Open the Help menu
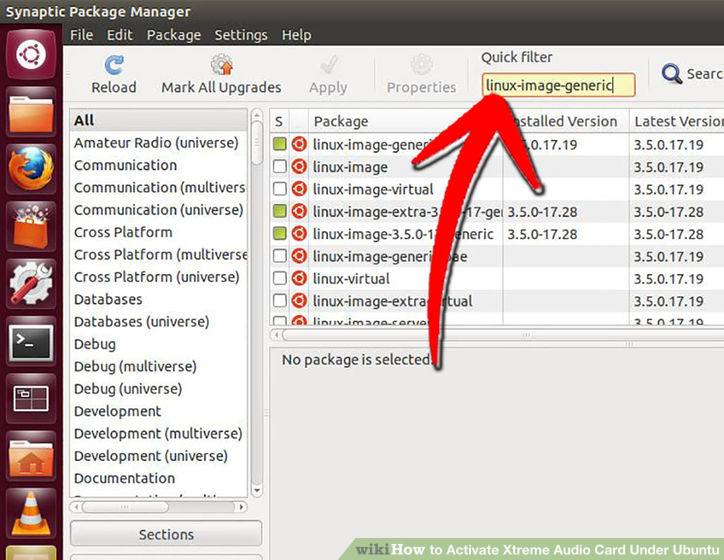This screenshot has height=560, width=724. (x=296, y=35)
